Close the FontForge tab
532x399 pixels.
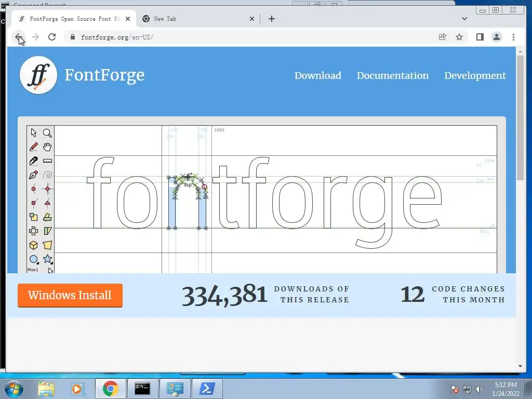point(128,19)
